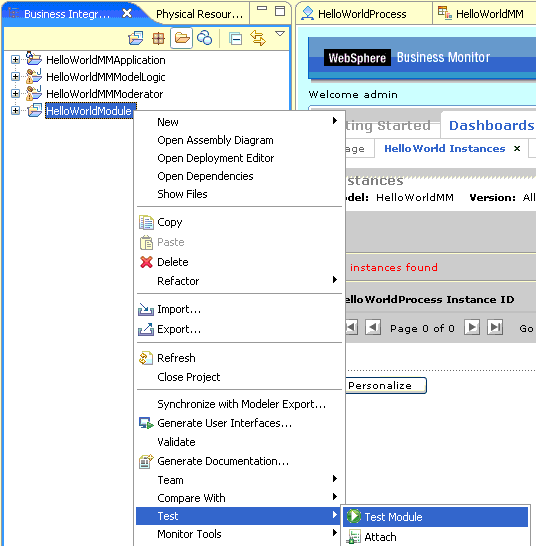Close the Business Integration view tab

pyautogui.click(x=127, y=14)
